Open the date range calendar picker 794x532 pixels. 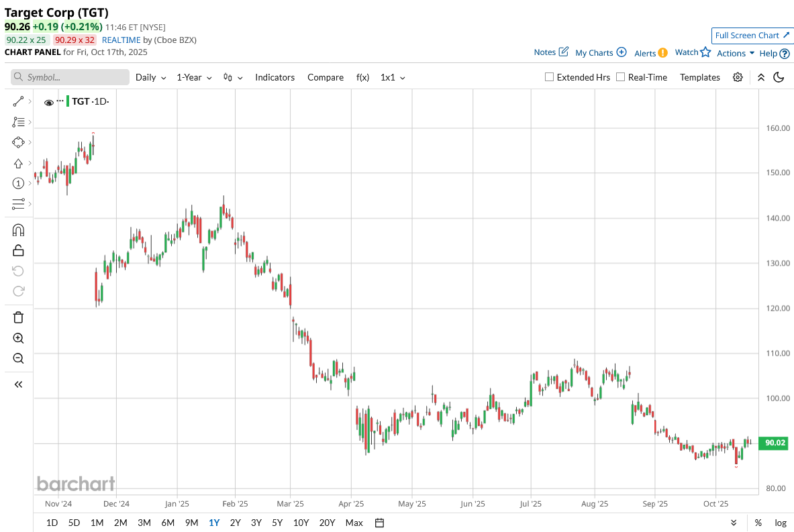(379, 523)
